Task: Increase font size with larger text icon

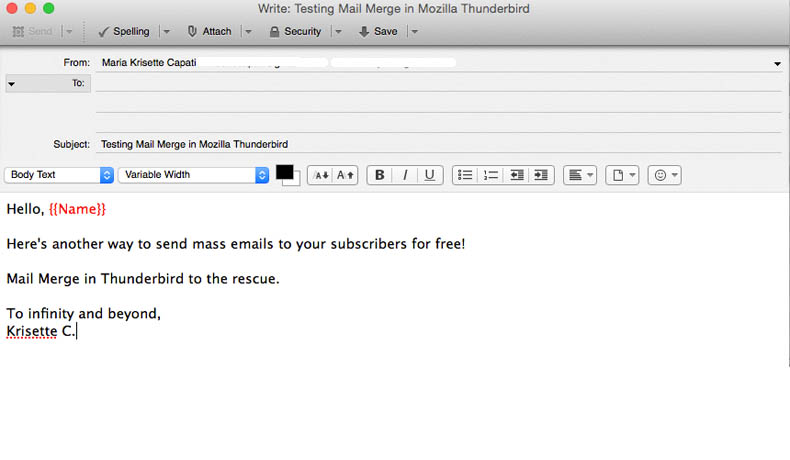Action: tap(346, 175)
